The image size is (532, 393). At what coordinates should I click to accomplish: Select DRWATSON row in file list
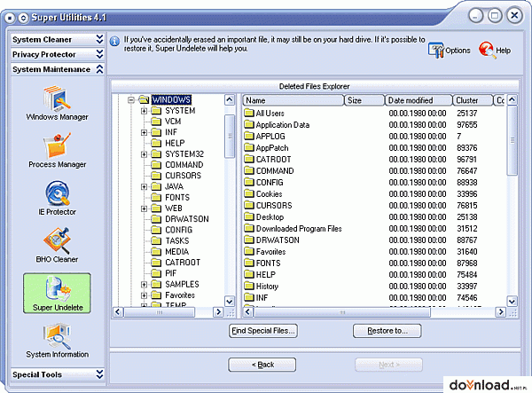coord(373,240)
